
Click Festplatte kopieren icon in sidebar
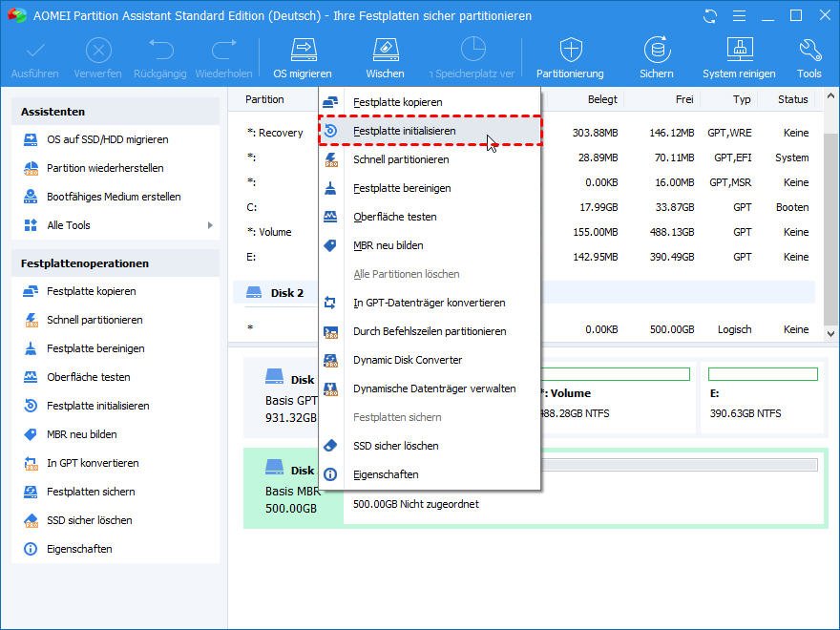click(31, 291)
